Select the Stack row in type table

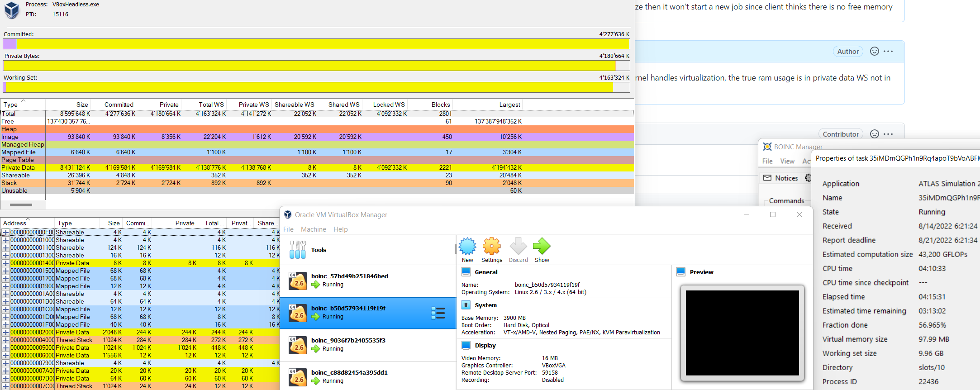point(317,183)
